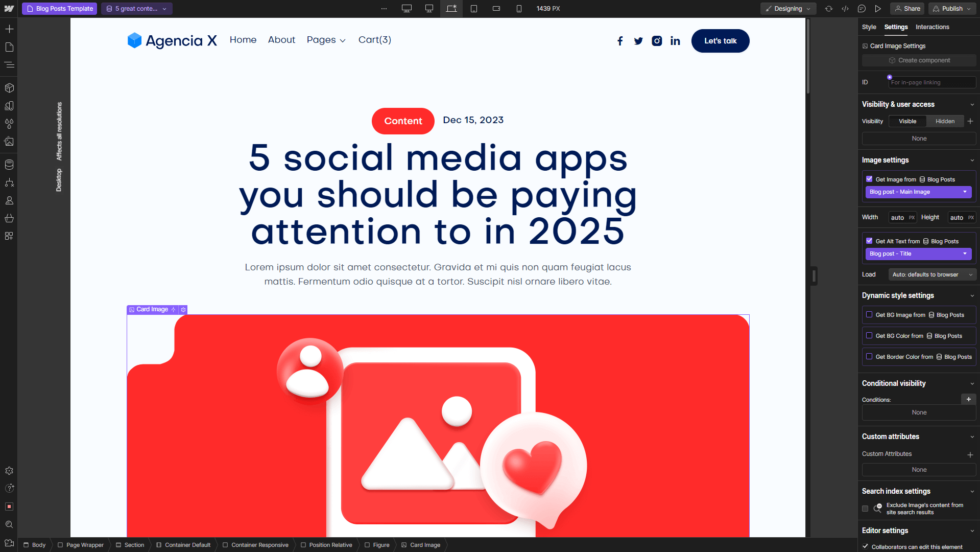
Task: Open the Blog post Main Image dropdown
Action: 918,192
